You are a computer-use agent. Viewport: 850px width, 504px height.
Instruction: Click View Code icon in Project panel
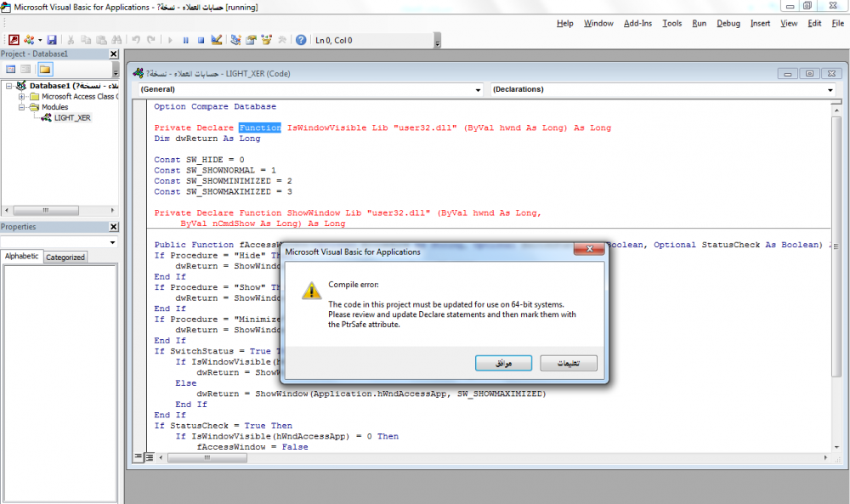pos(10,70)
